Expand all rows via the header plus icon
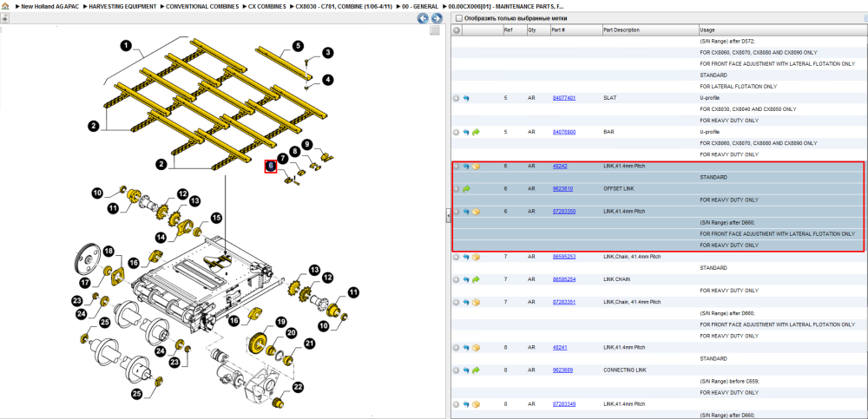Viewport: 868px width, 419px height. (x=457, y=30)
